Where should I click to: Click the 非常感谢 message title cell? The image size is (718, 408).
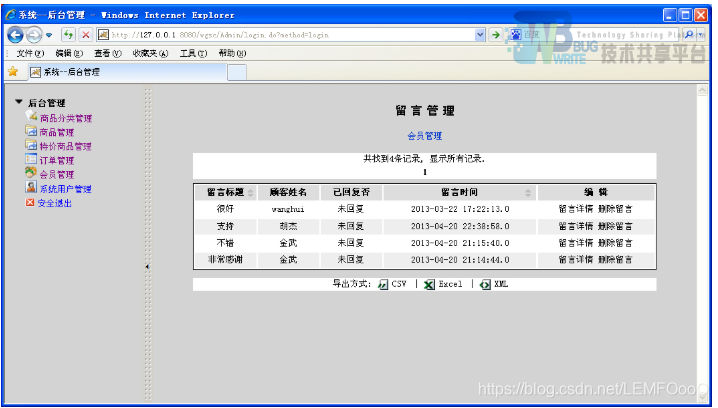pyautogui.click(x=225, y=260)
